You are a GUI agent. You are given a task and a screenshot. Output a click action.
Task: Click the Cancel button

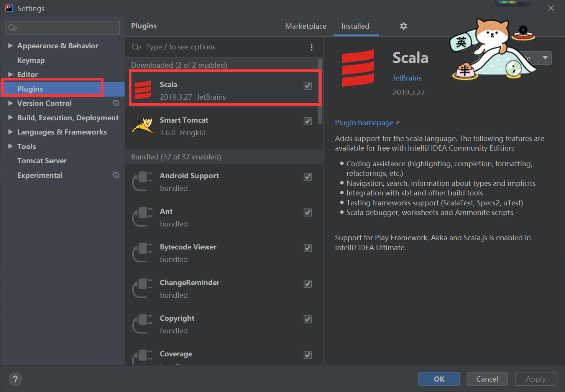click(x=487, y=379)
